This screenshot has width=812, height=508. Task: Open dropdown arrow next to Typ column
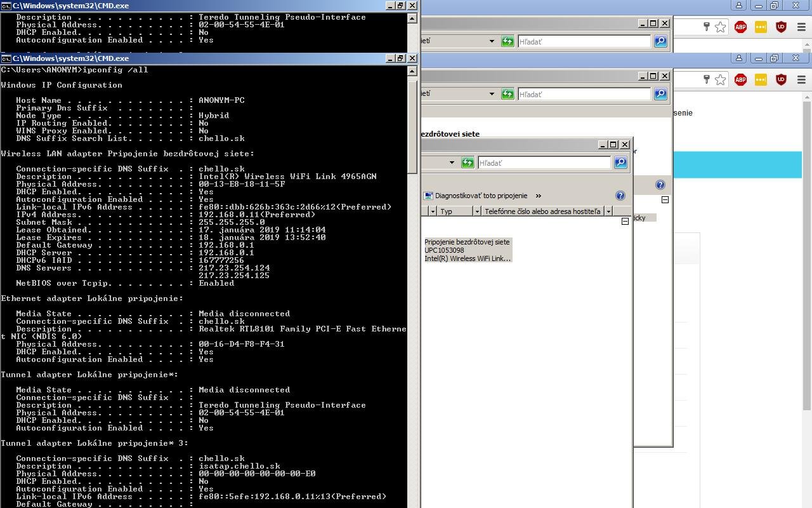coord(476,211)
